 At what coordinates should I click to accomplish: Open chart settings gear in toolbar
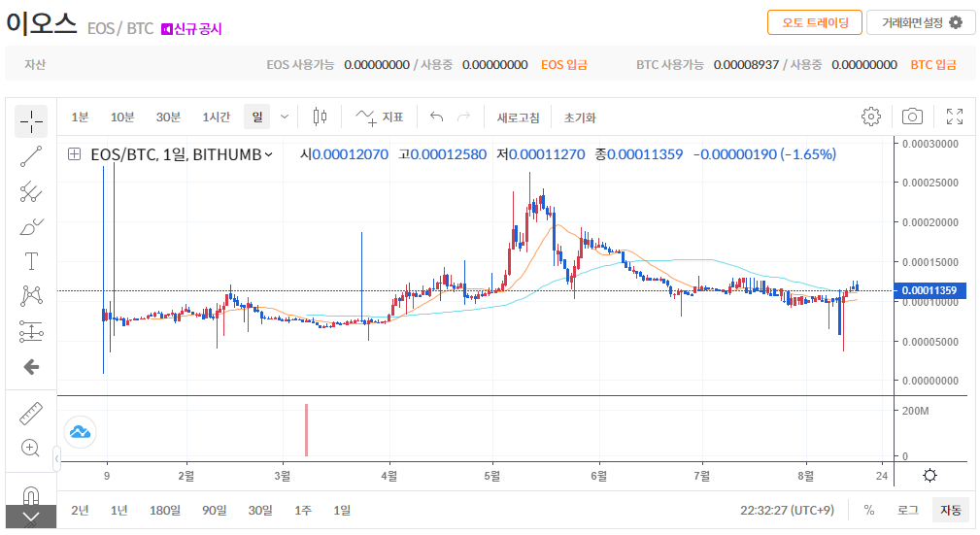click(870, 117)
